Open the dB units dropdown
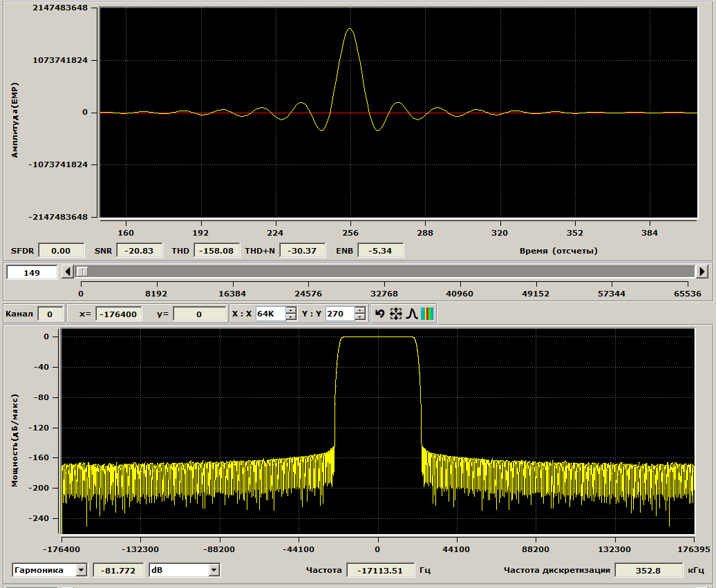716x588 pixels. tap(214, 570)
